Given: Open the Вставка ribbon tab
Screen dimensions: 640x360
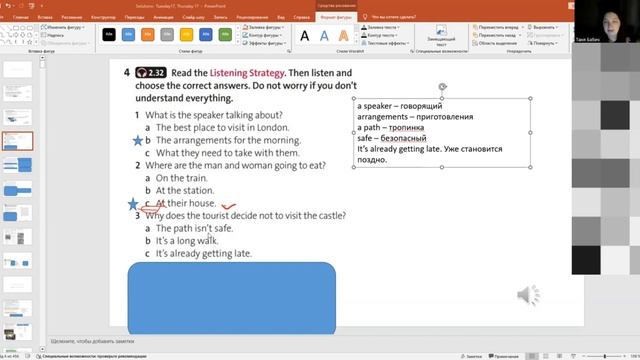Looking at the screenshot, I should coord(45,17).
